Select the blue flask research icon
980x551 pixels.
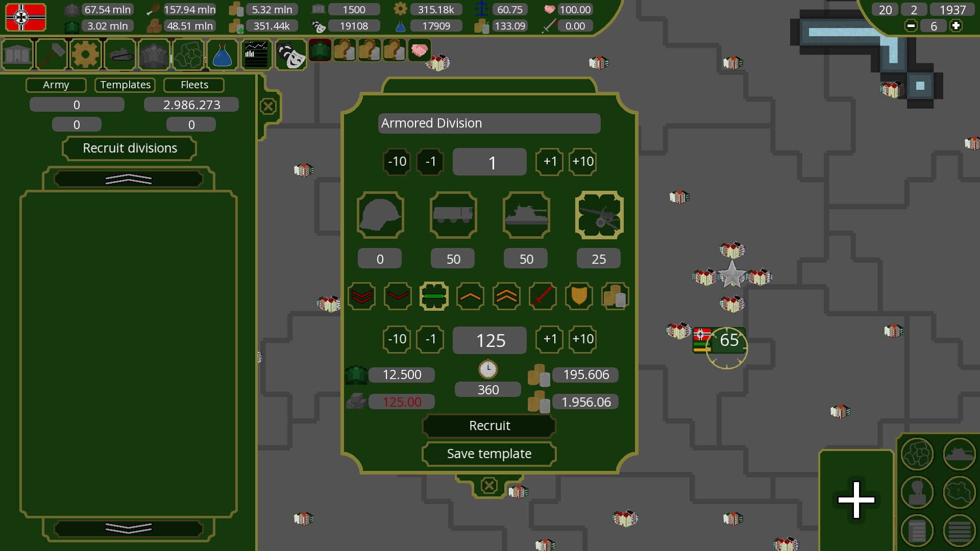point(222,54)
